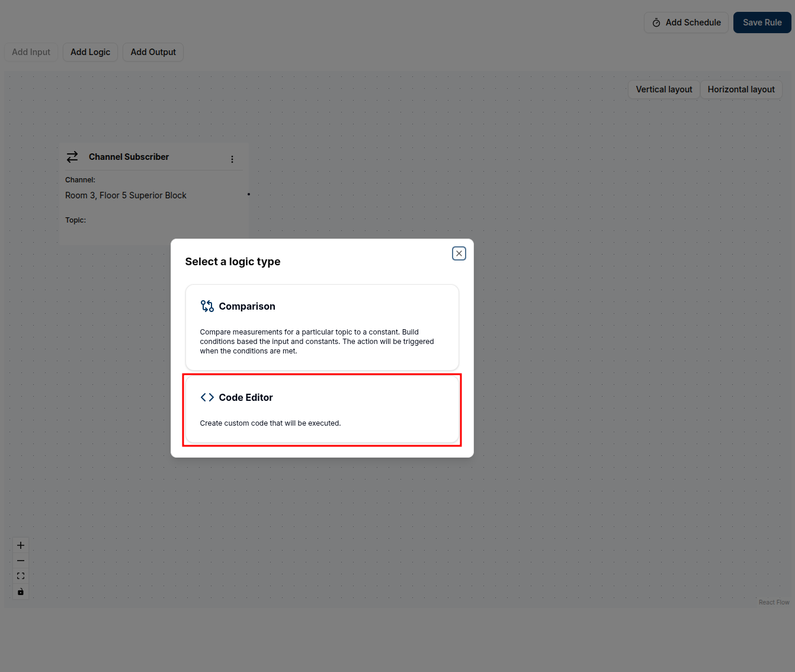Screen dimensions: 795x672
Task: Click Add Output button
Action: pos(153,52)
